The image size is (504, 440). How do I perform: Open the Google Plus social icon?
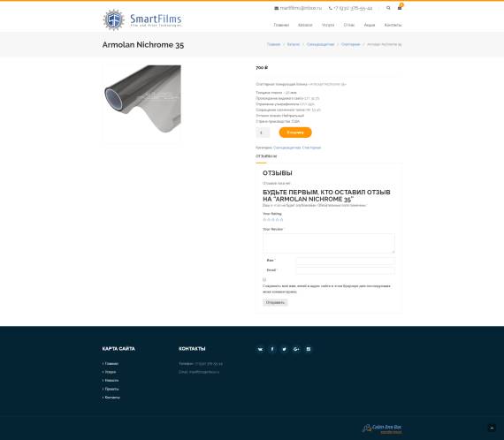click(x=296, y=349)
